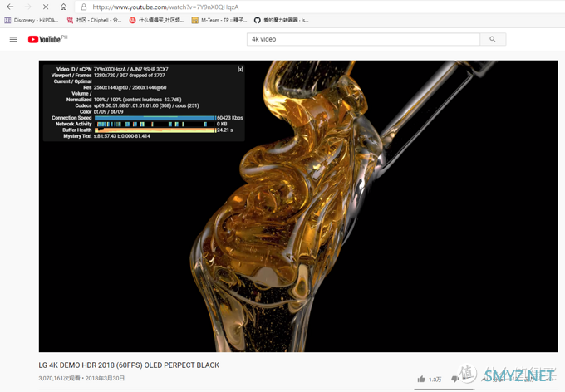Click the content loudness -13.7dB text

pyautogui.click(x=152, y=100)
